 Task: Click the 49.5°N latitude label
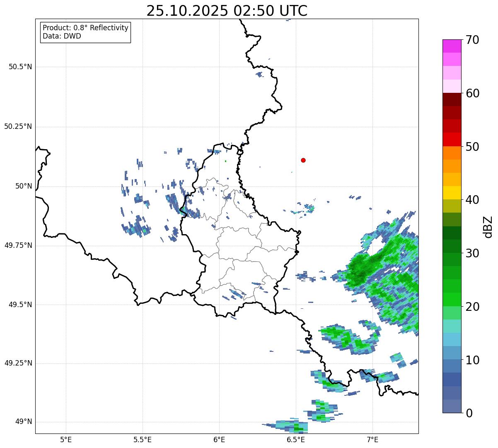[x=20, y=305]
